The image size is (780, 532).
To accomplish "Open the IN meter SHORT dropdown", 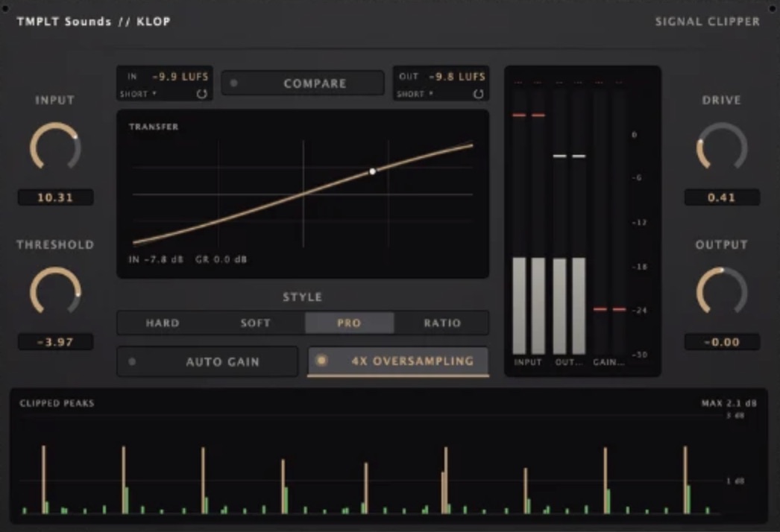I will (138, 94).
